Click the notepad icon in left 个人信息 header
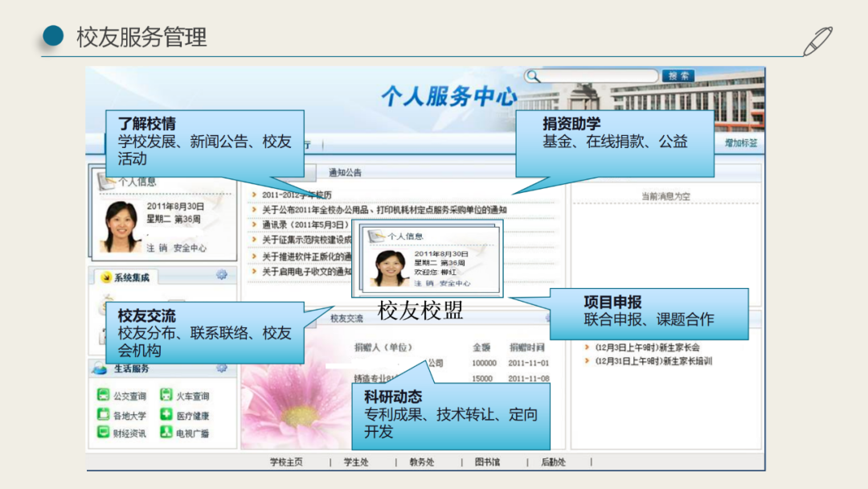The image size is (868, 489). 106,181
